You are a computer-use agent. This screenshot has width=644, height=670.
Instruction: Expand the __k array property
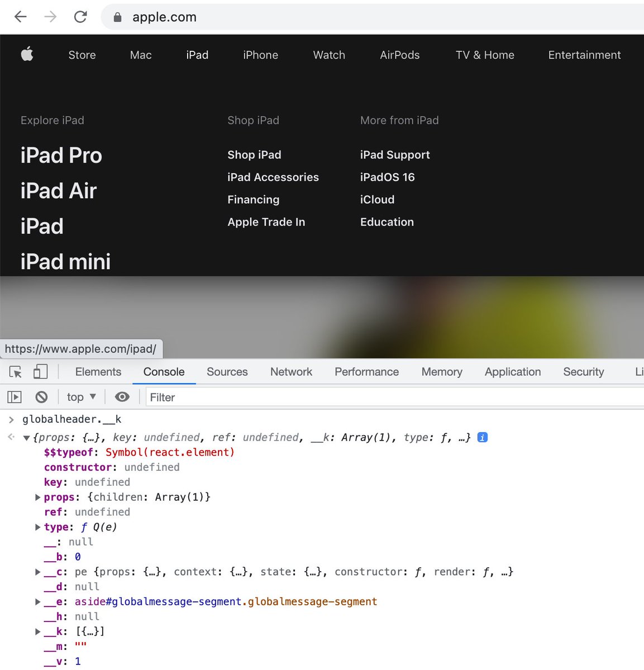(37, 631)
